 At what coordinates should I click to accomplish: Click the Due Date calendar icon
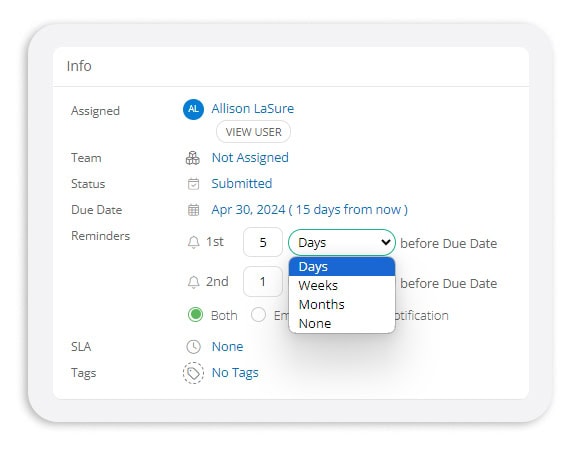tap(193, 210)
